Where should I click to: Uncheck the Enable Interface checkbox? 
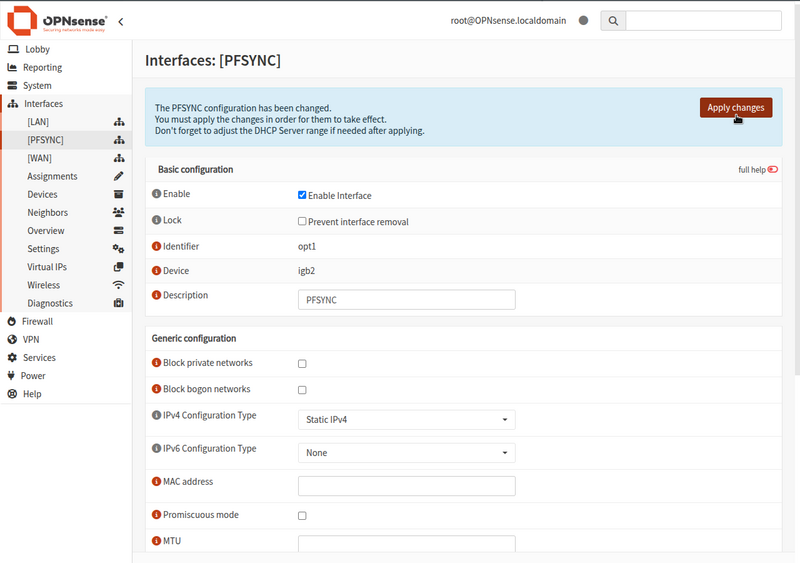302,195
